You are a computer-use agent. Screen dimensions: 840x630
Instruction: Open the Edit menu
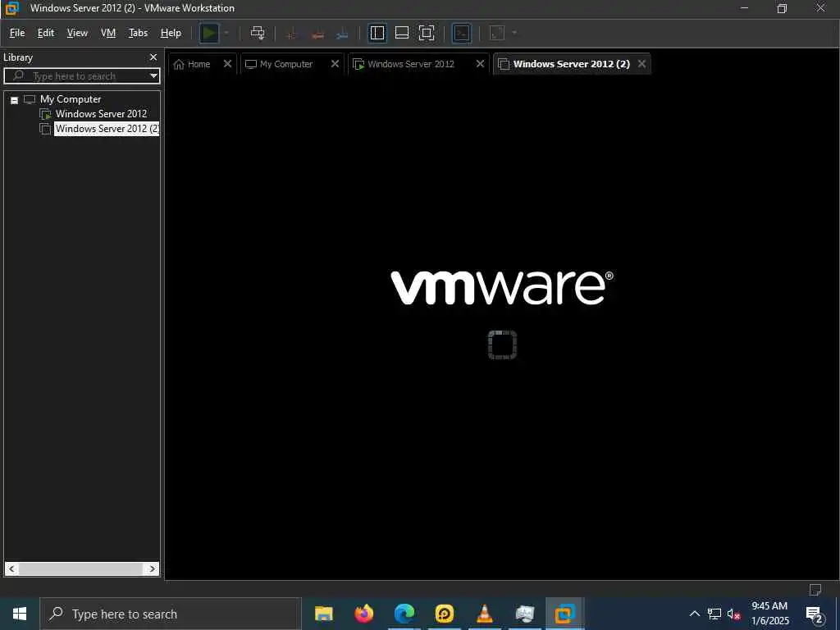(46, 33)
